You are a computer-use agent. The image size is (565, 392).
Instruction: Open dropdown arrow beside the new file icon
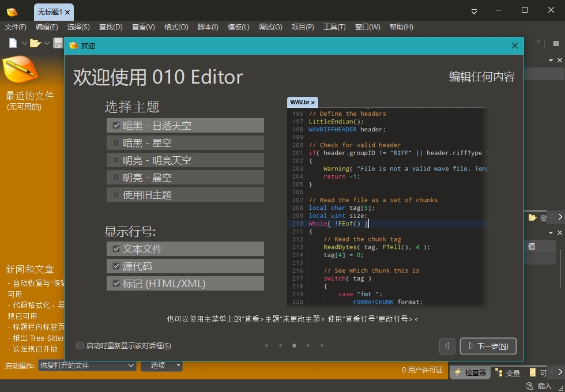coord(24,43)
